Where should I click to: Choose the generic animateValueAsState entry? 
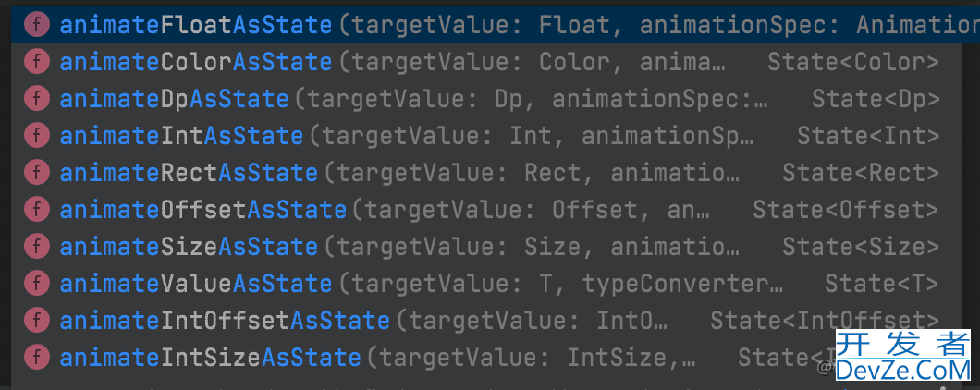coord(195,283)
